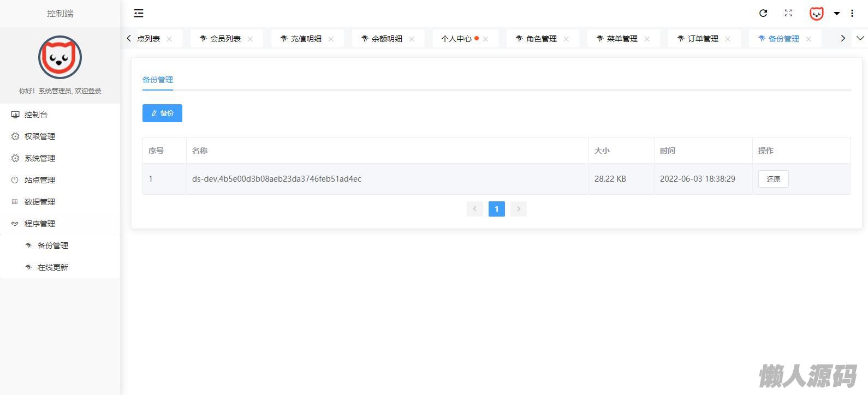
Task: Click the blue 备份 button
Action: 162,113
